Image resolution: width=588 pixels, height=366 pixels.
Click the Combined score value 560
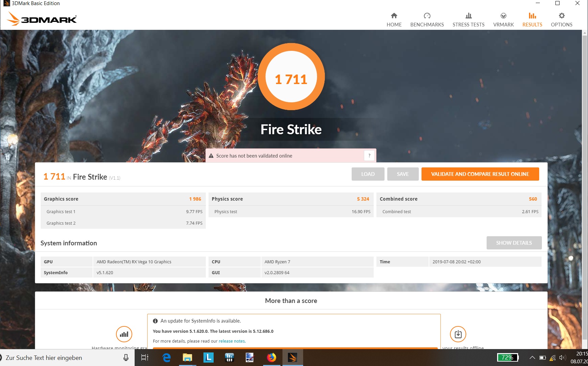(533, 199)
